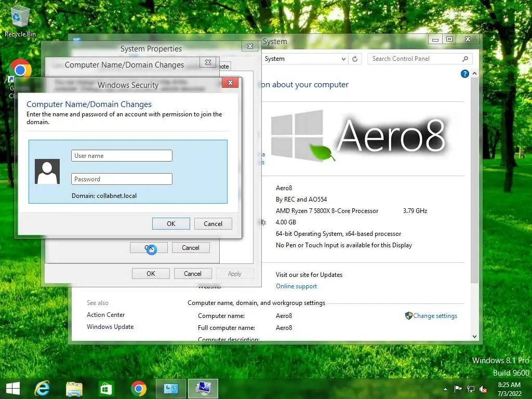
Task: Click the User name field
Action: (122, 156)
